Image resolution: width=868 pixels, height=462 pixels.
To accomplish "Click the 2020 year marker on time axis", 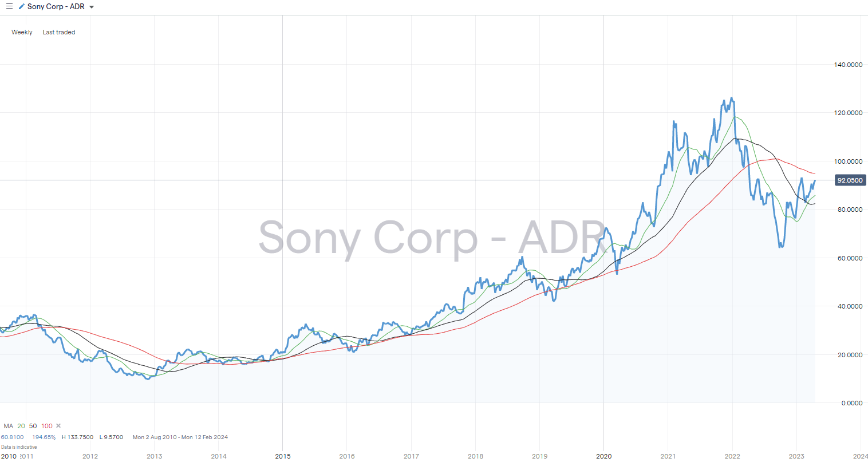I will (603, 456).
